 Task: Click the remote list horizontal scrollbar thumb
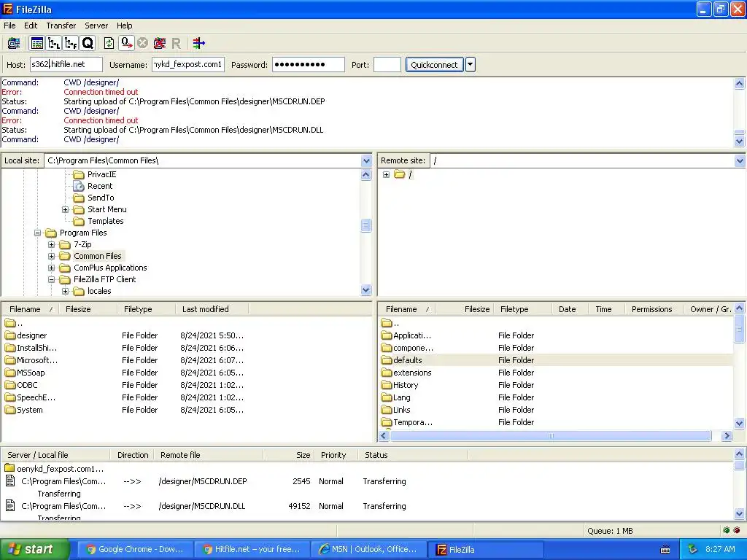pyautogui.click(x=551, y=436)
